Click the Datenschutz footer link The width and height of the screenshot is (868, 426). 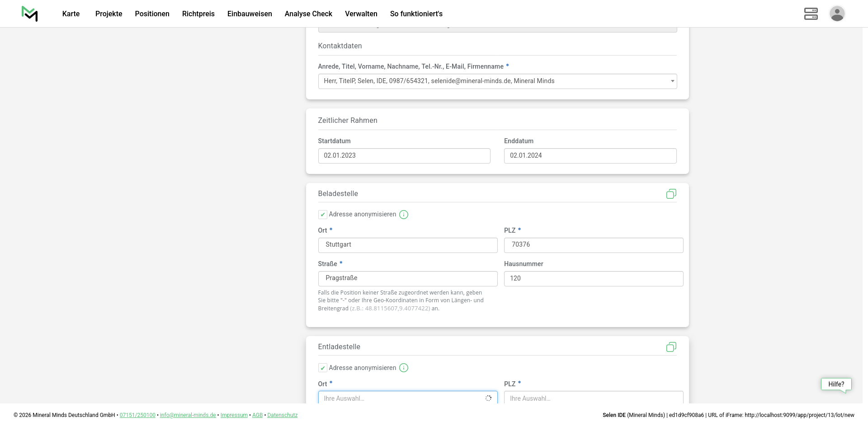click(x=282, y=415)
